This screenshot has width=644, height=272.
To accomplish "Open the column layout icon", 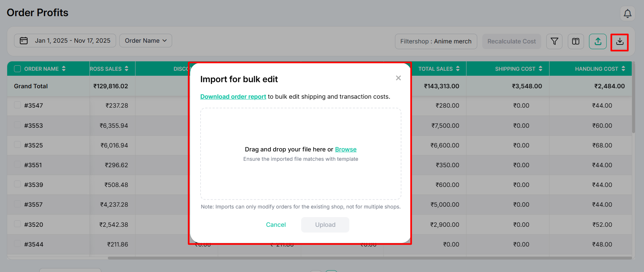I will (x=576, y=42).
